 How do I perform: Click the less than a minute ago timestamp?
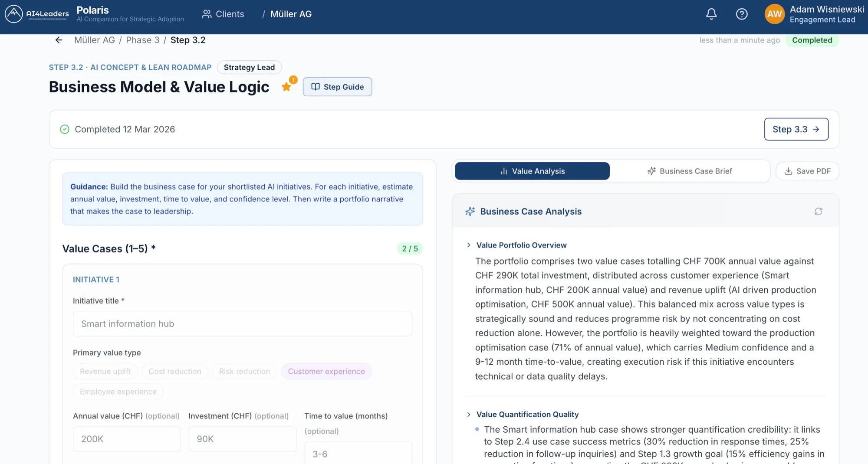(x=740, y=40)
